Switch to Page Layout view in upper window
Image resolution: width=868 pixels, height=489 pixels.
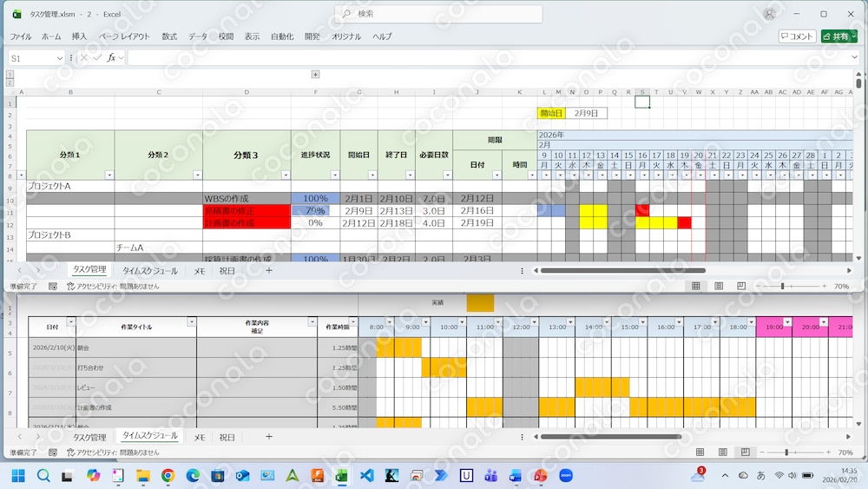point(719,286)
